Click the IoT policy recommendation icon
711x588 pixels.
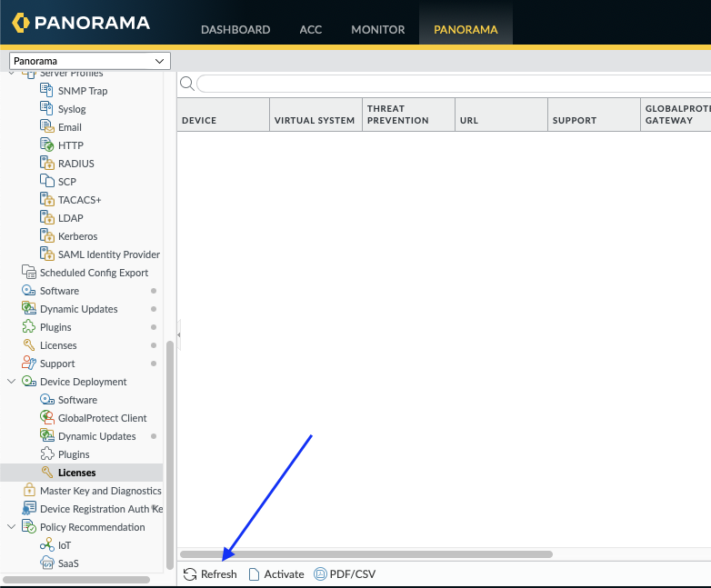(x=47, y=544)
